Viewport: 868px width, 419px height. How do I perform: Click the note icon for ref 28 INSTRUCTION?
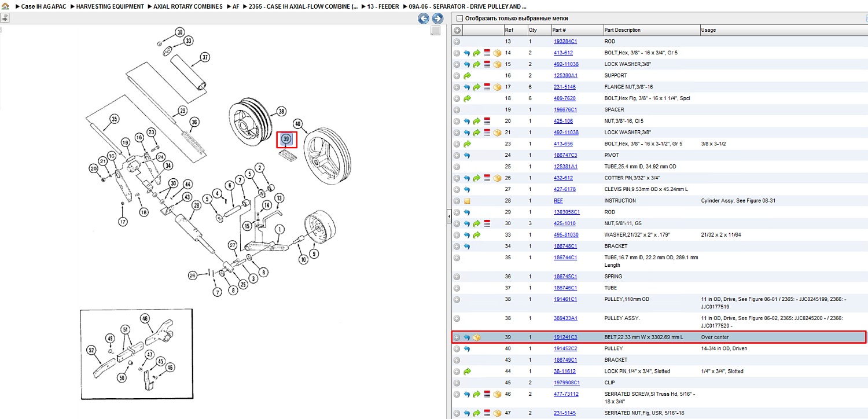pyautogui.click(x=467, y=201)
